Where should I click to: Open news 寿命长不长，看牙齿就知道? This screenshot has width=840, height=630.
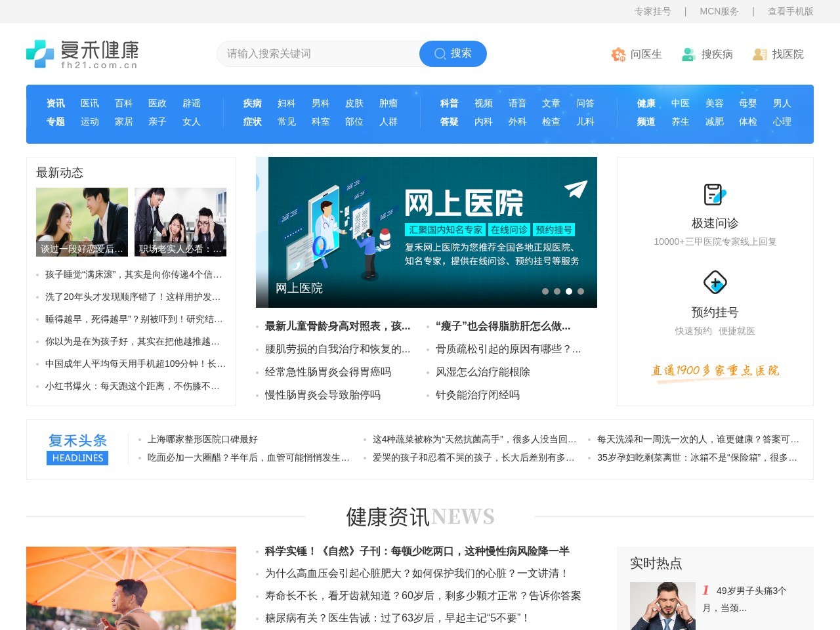[423, 596]
